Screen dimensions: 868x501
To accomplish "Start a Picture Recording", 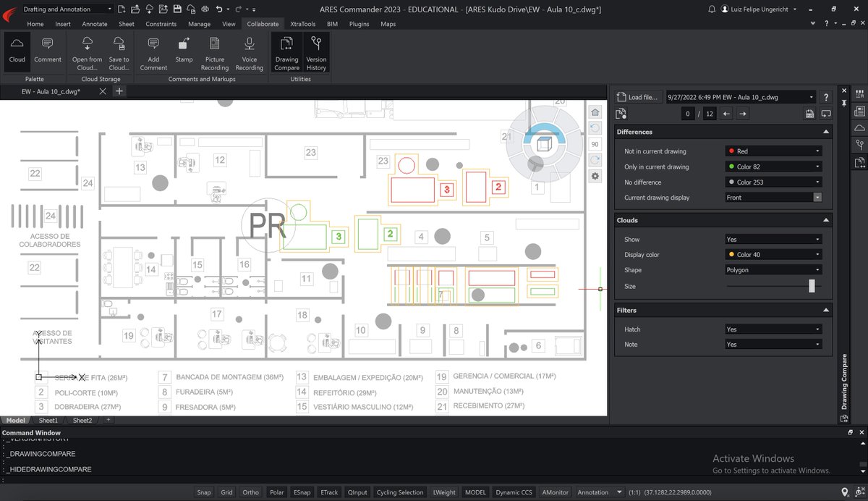I will coord(215,52).
